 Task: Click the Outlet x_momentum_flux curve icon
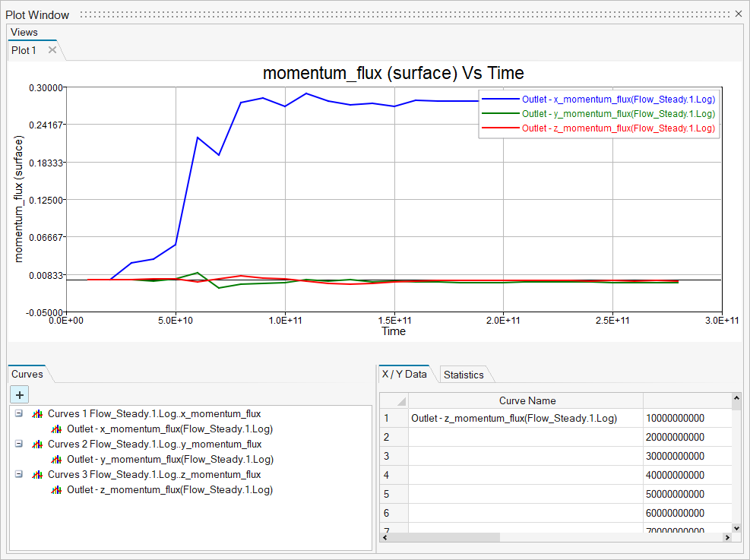(x=56, y=429)
